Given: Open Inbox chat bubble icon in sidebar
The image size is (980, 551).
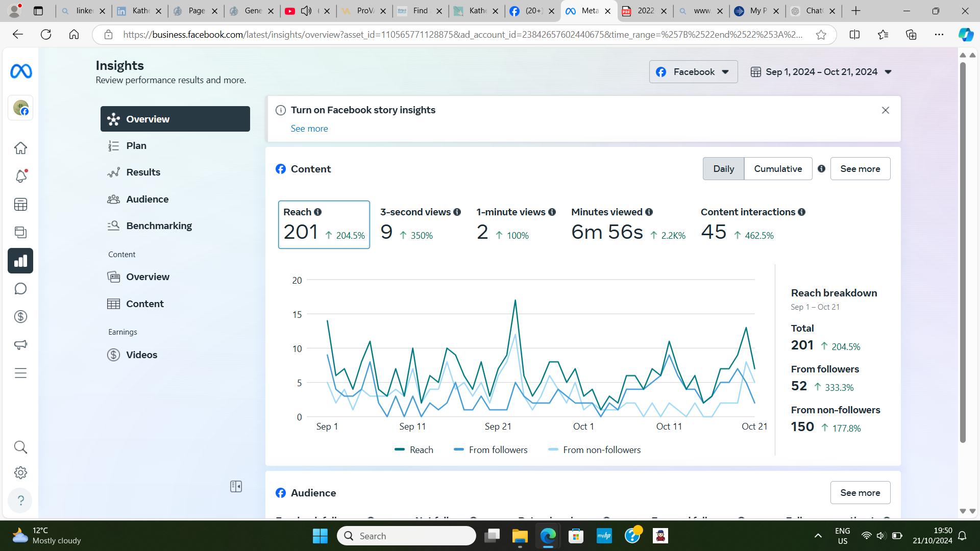Looking at the screenshot, I should [20, 289].
